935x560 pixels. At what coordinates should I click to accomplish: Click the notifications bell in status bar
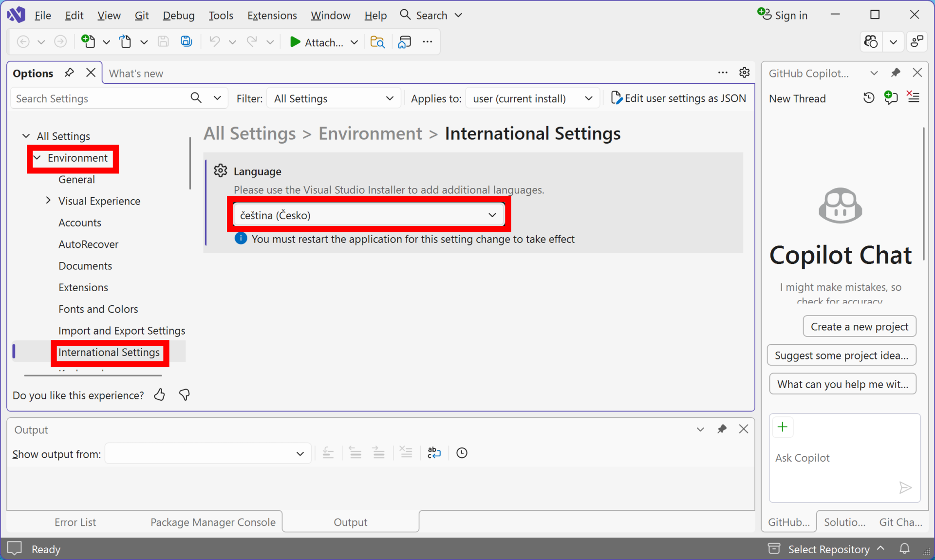click(904, 549)
